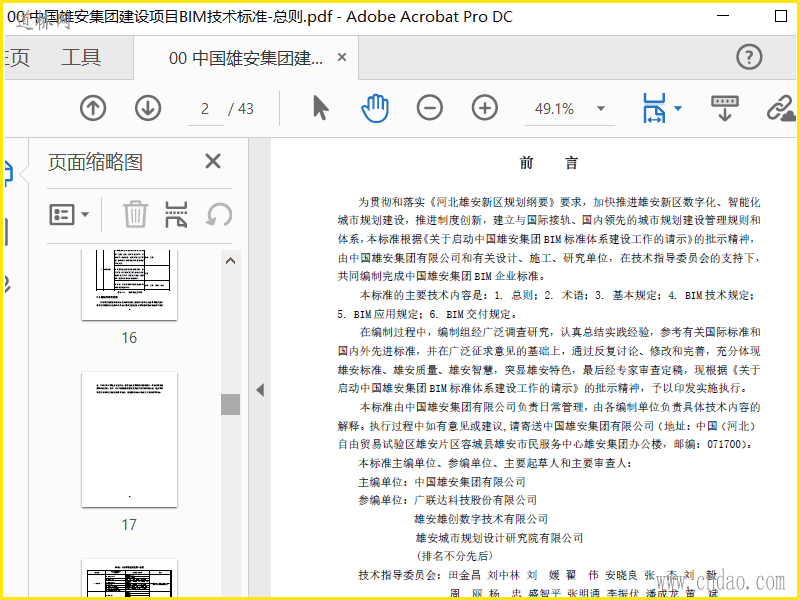The width and height of the screenshot is (800, 600).
Task: Click the zoom value field 49.1%
Action: [x=555, y=109]
